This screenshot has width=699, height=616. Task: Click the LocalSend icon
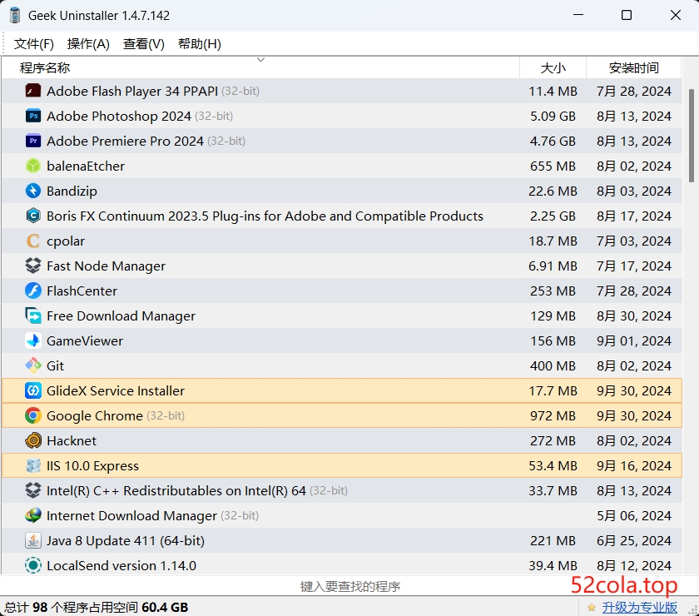point(33,565)
